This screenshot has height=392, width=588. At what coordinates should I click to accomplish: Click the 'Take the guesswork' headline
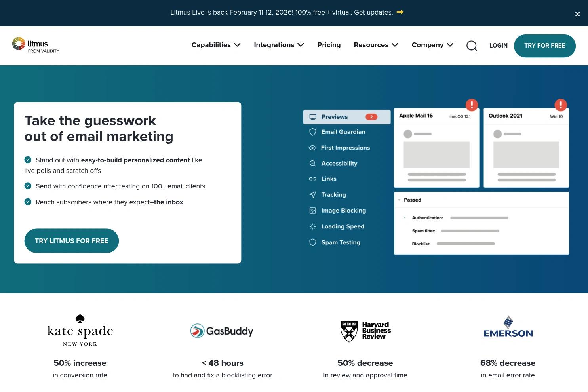tap(99, 128)
